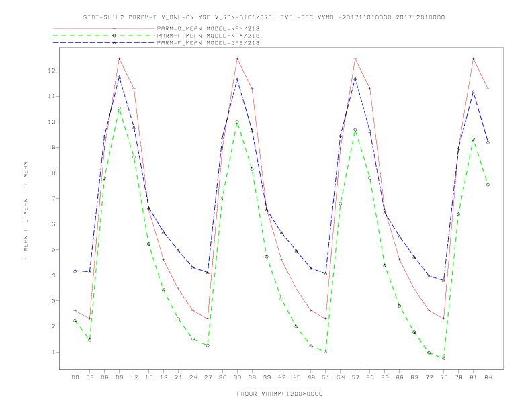The height and width of the screenshot is (411, 532).
Task: Click the vertical axis label F_MEAN | O_MEAN | F_MEAN
Action: (26, 211)
